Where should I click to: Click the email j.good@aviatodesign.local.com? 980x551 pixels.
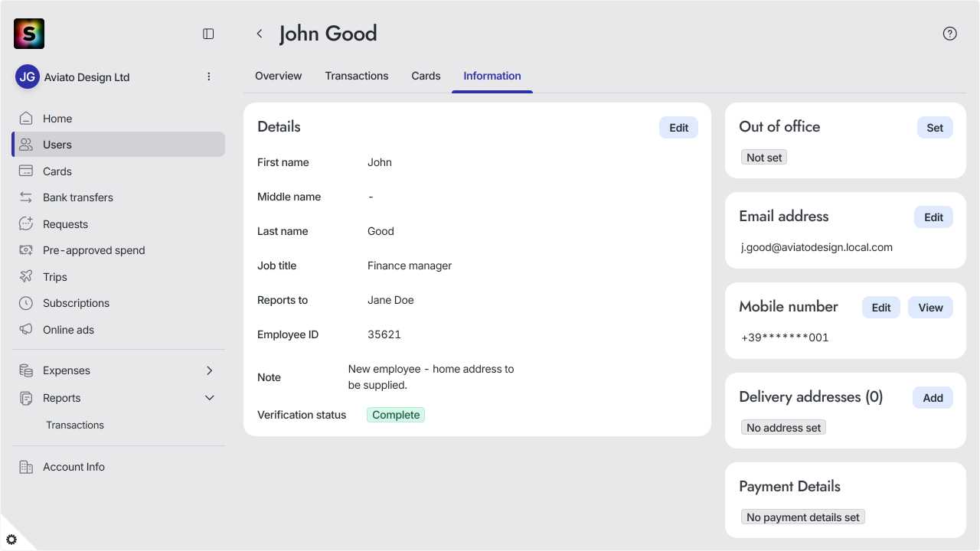817,247
